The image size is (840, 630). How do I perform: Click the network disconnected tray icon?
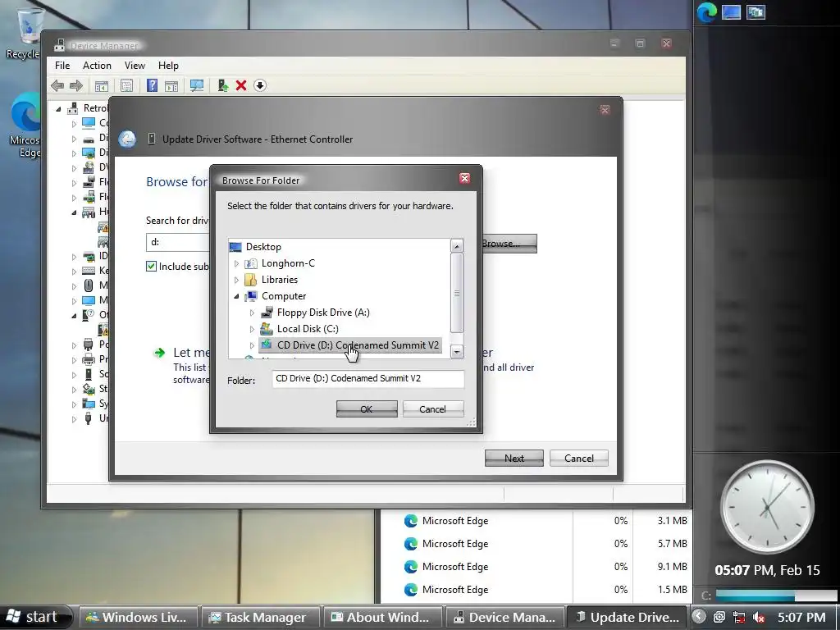[739, 617]
